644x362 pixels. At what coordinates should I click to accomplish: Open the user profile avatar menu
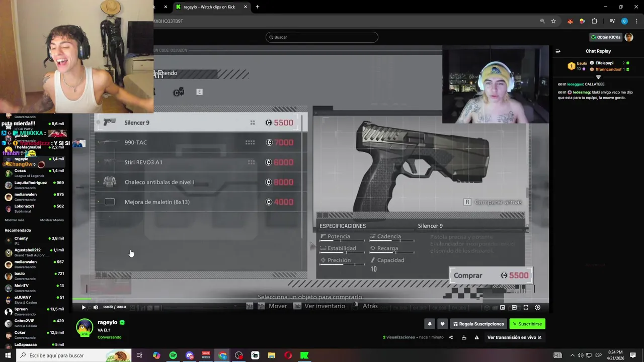point(629,37)
